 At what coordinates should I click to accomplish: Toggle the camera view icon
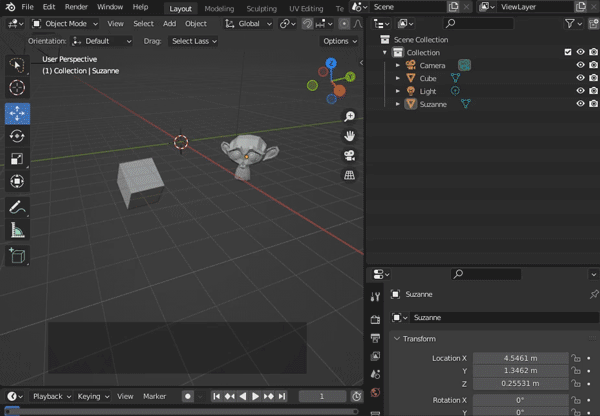point(349,155)
